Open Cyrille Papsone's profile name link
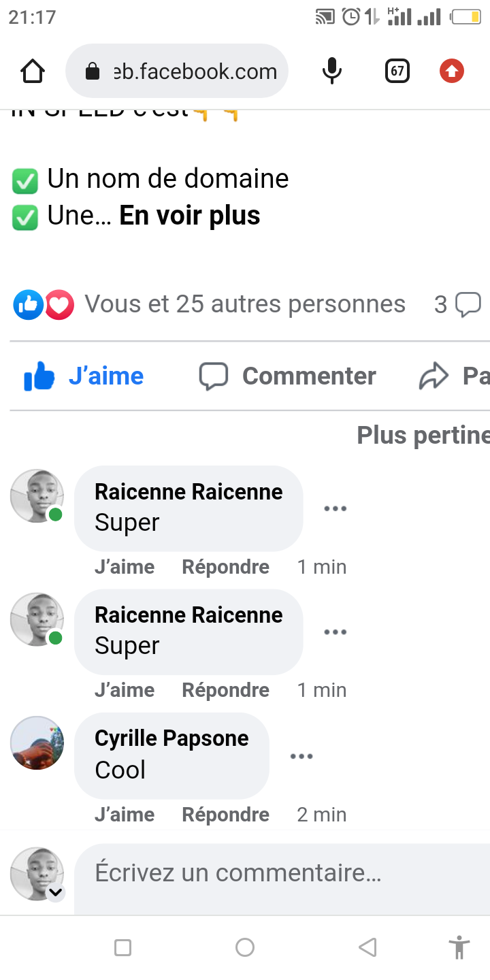490x980 pixels. (x=171, y=738)
